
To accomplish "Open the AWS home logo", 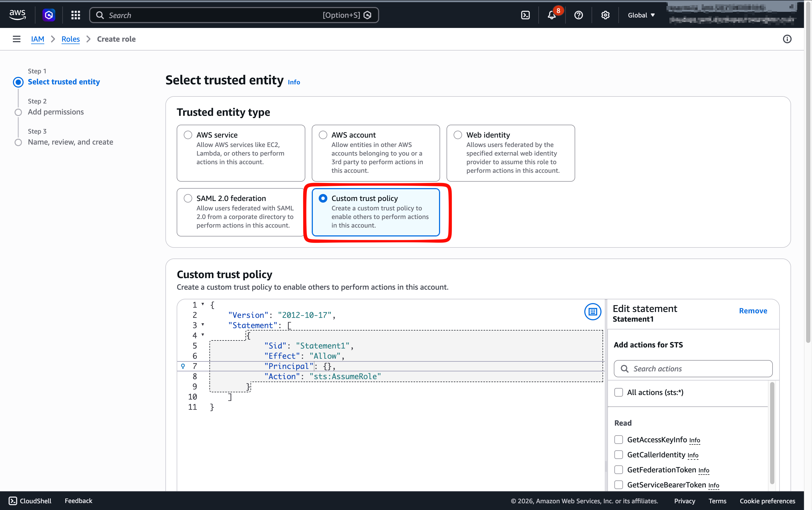I will click(x=17, y=15).
